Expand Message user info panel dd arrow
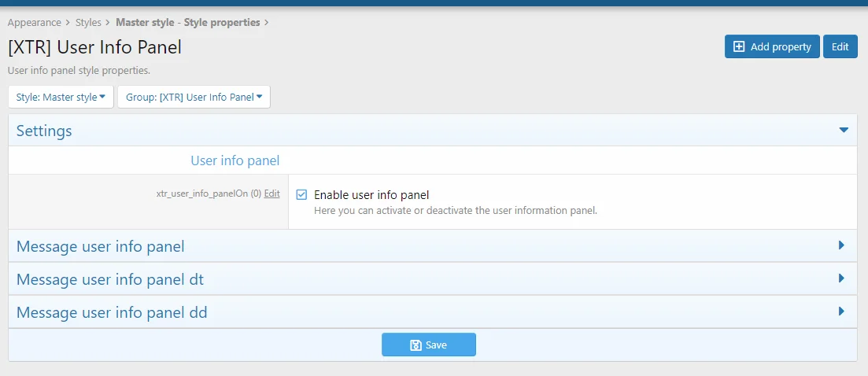868x376 pixels. click(x=841, y=311)
